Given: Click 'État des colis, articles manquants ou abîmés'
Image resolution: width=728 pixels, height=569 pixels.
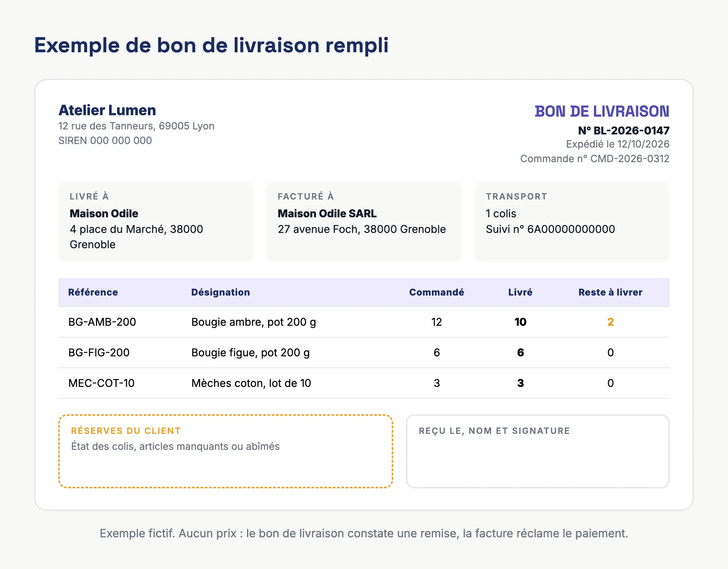Looking at the screenshot, I should point(175,446).
